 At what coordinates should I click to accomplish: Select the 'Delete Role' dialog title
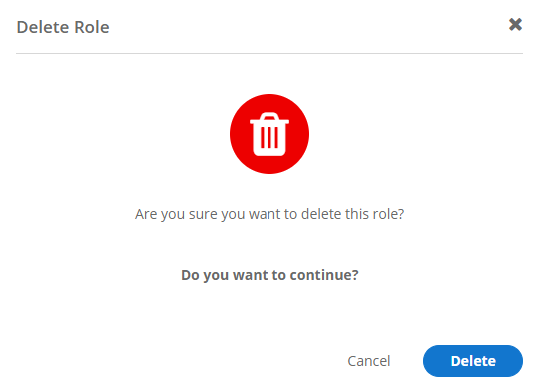(63, 27)
